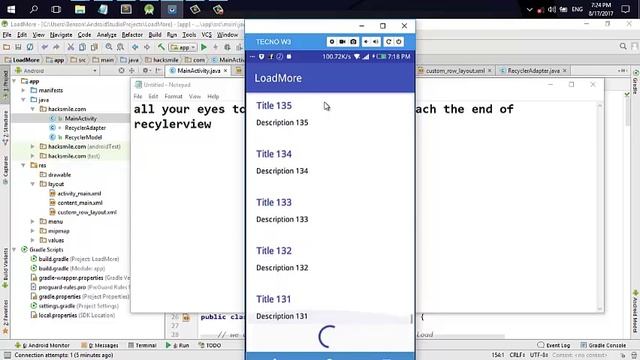Open the File menu in Android Studio
This screenshot has height=360, width=640.
[7, 35]
